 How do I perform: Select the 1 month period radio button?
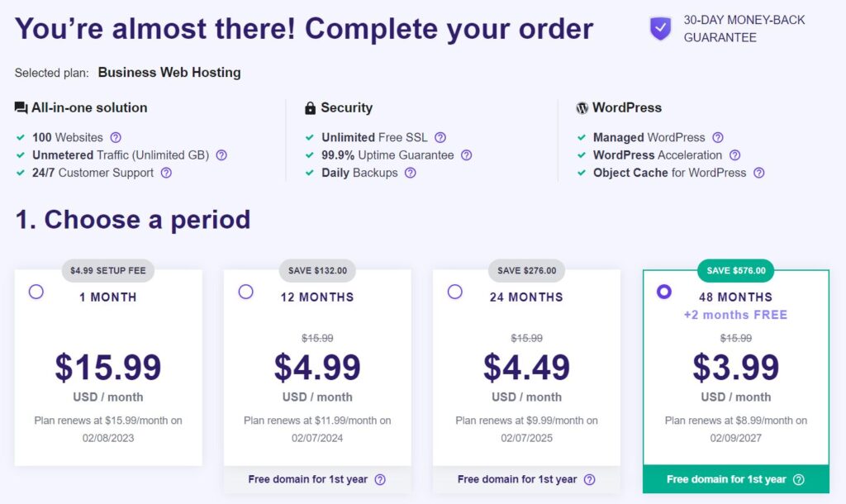coord(36,292)
